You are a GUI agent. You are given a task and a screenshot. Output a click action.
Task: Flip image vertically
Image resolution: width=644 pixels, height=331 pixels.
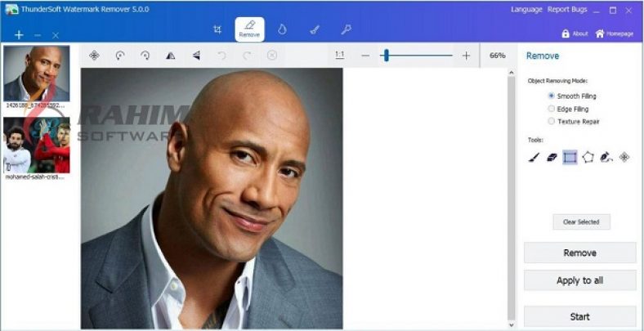click(196, 56)
